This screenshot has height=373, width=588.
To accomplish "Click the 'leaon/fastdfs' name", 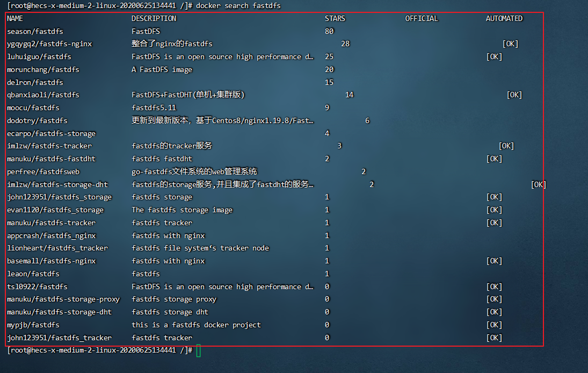I will (x=33, y=274).
